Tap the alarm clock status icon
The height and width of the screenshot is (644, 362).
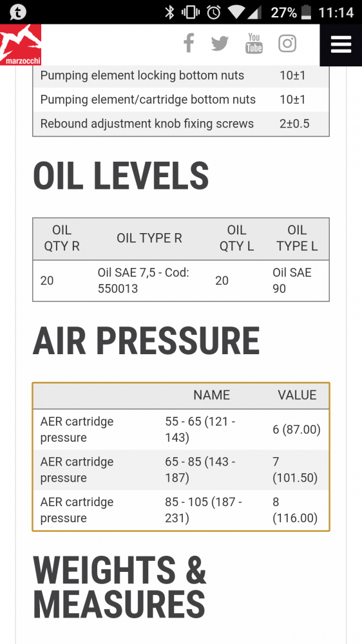[214, 12]
